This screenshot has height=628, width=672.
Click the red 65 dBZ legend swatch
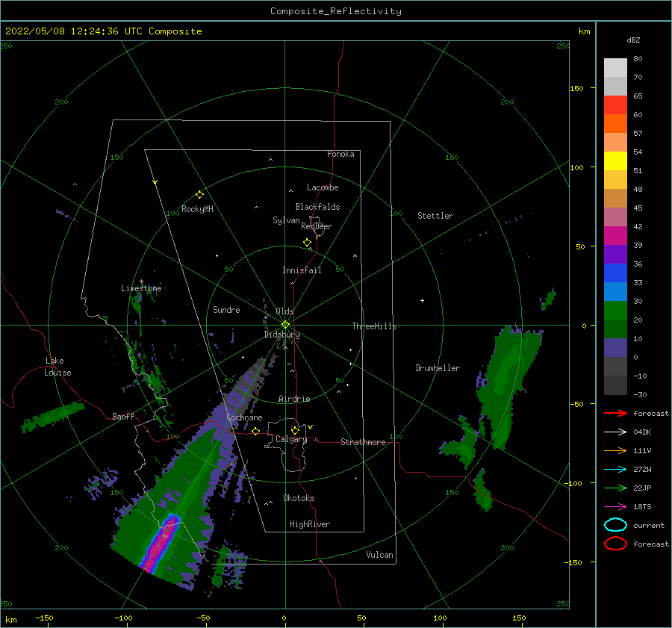point(615,105)
